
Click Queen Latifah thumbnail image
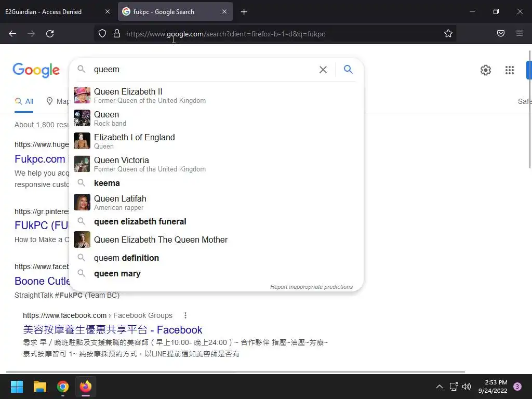tap(82, 202)
